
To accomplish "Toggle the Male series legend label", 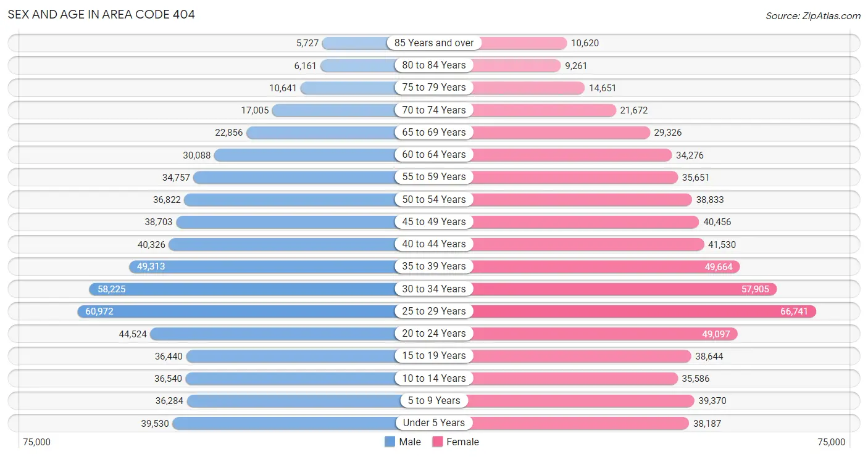I will 410,442.
